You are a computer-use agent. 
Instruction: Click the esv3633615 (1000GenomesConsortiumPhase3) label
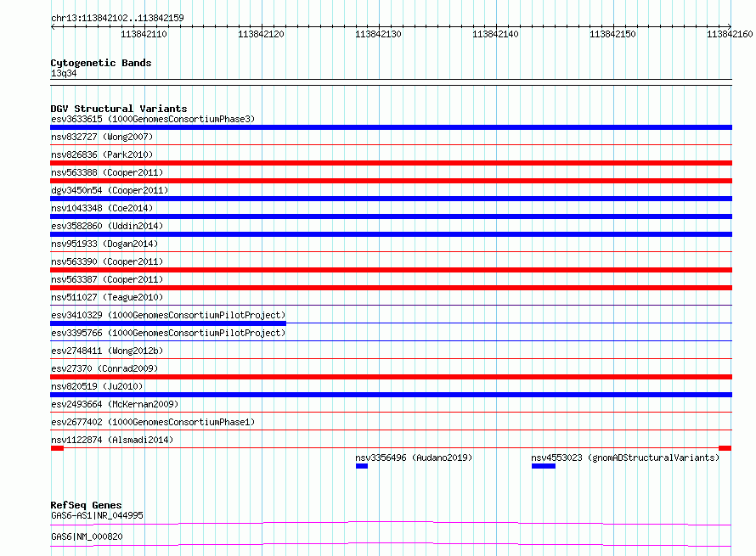[x=153, y=119]
